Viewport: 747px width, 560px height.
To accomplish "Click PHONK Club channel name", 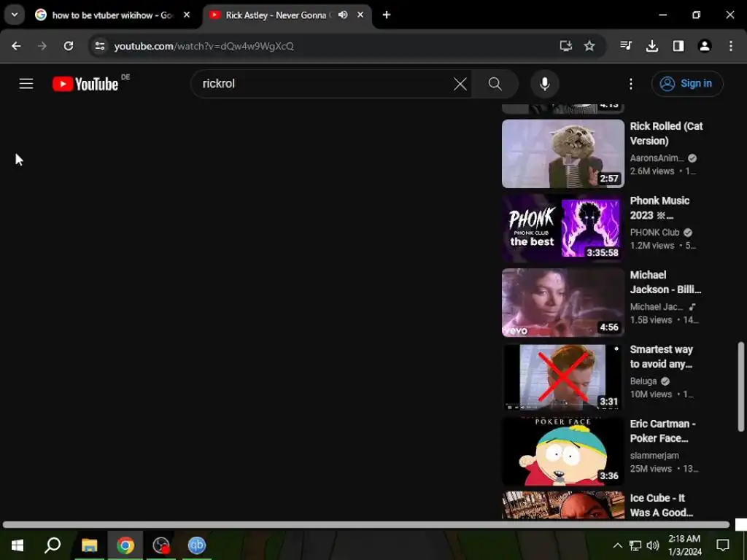I will click(654, 233).
